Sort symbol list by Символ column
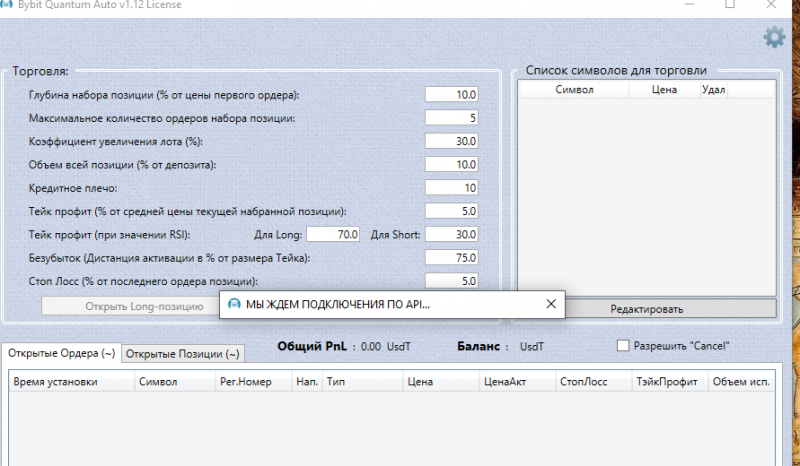800x466 pixels. point(574,89)
